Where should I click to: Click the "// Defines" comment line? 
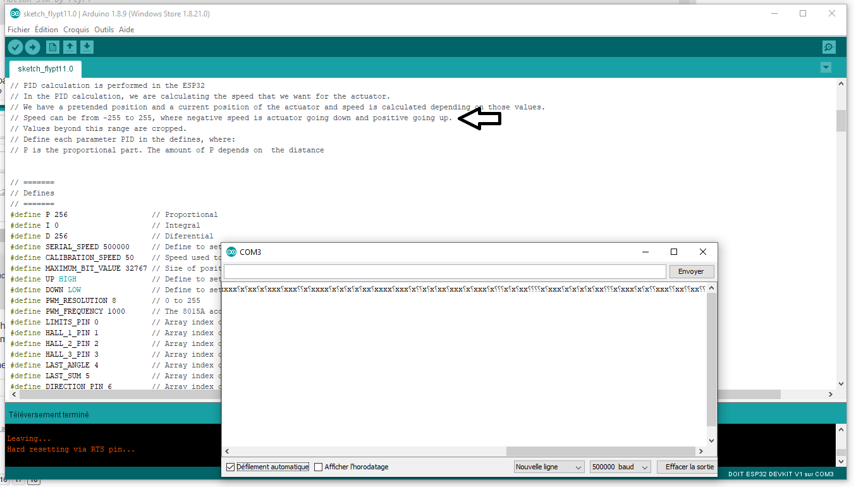pyautogui.click(x=32, y=193)
